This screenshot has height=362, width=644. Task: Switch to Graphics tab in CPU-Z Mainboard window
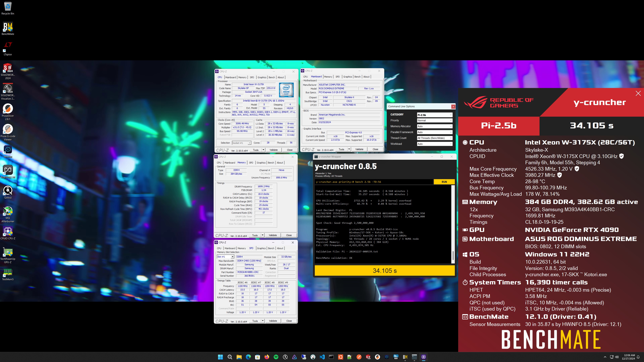(347, 77)
